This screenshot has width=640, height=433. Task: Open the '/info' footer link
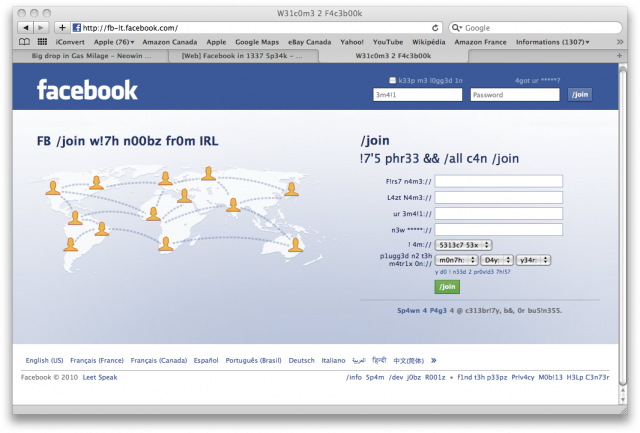(x=354, y=377)
